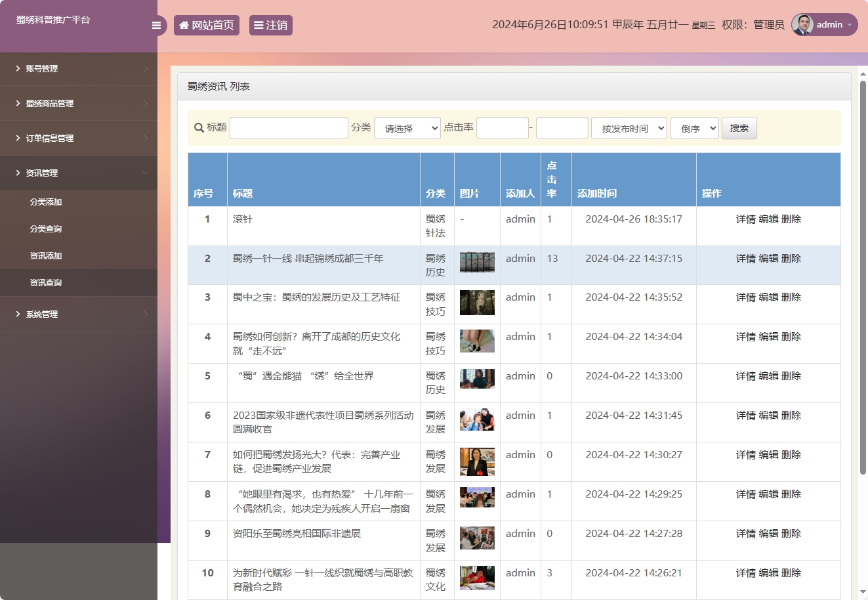Screen dimensions: 868x600
Task: Click the home icon on 网站首页 button
Action: click(183, 25)
